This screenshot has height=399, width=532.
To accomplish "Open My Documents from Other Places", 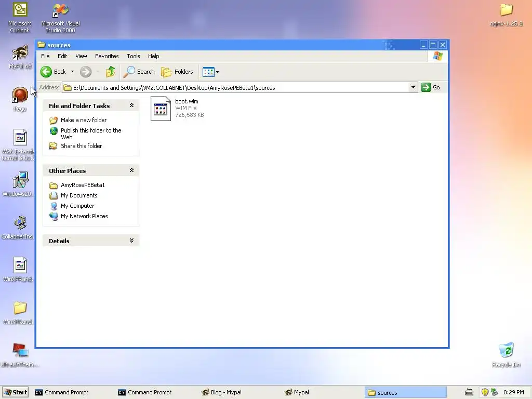I will tap(79, 195).
